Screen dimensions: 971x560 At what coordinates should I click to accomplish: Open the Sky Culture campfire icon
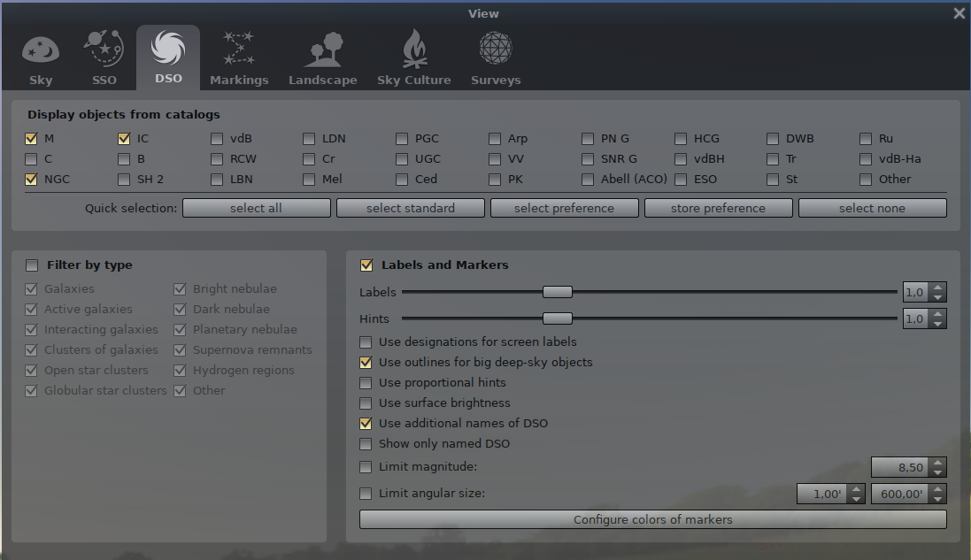pyautogui.click(x=413, y=50)
